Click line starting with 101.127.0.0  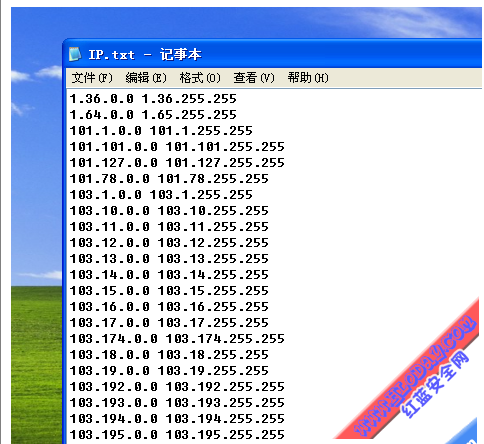(x=177, y=163)
